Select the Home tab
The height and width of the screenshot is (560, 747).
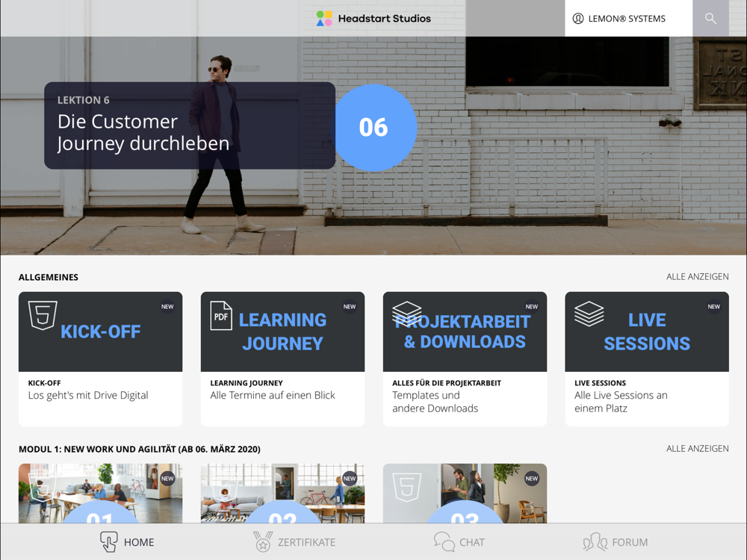pos(127,542)
